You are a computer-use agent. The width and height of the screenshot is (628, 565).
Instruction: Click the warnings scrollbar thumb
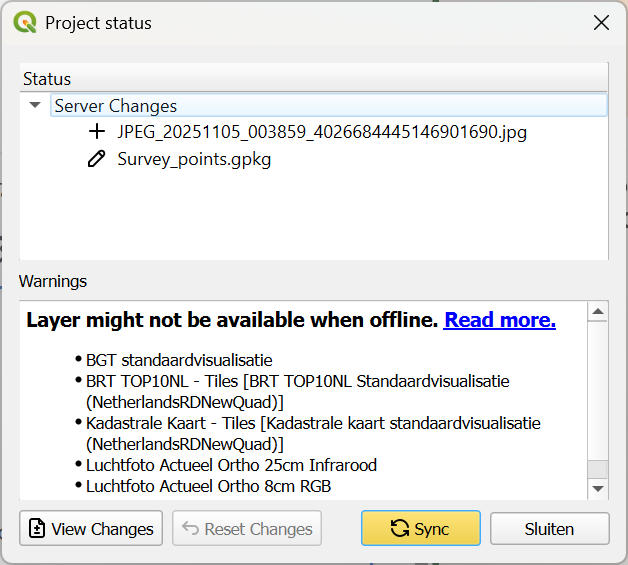(598, 469)
